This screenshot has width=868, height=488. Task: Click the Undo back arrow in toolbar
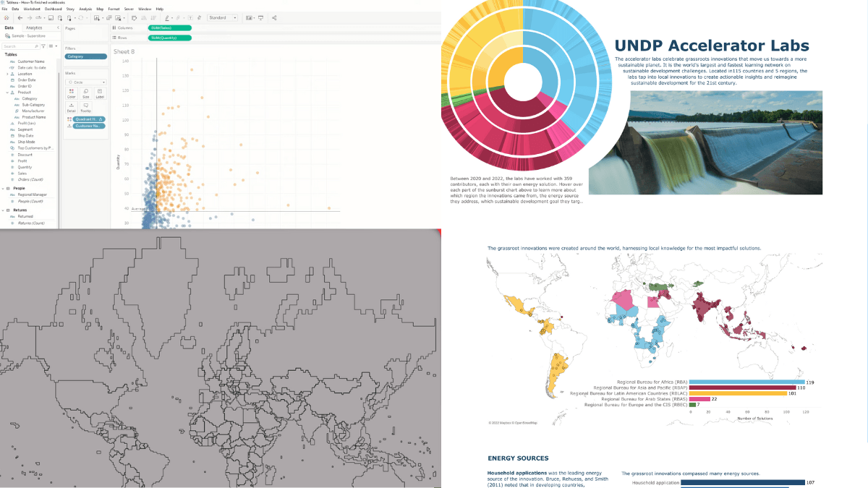coord(20,17)
